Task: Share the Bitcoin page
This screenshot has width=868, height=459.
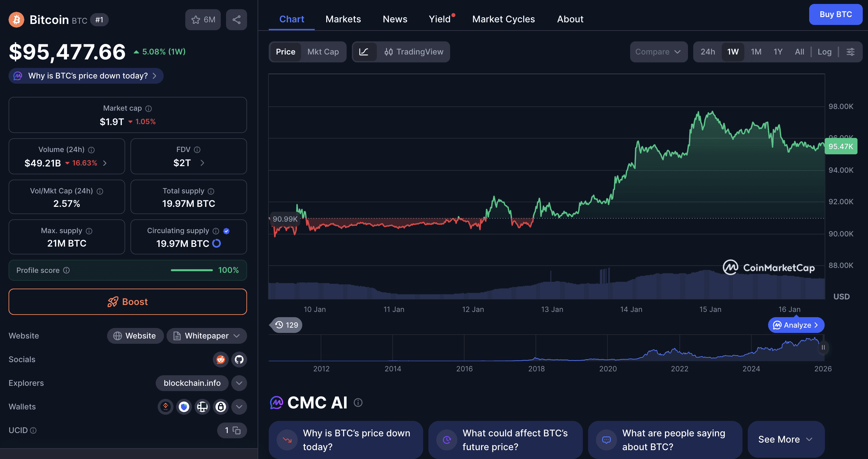Action: pyautogui.click(x=236, y=19)
